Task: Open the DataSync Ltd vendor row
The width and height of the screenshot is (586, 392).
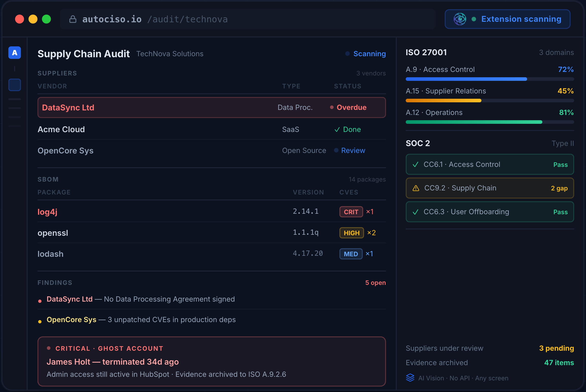Action: pyautogui.click(x=212, y=107)
